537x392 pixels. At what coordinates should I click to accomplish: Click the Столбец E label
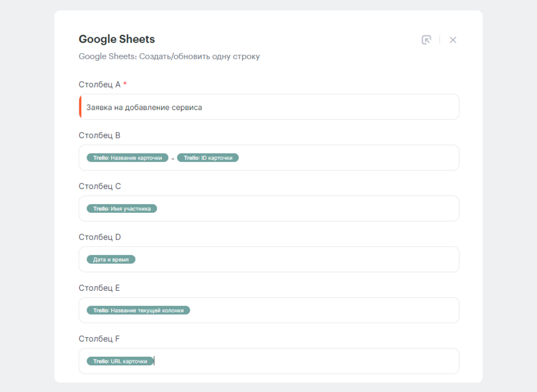[x=99, y=288]
